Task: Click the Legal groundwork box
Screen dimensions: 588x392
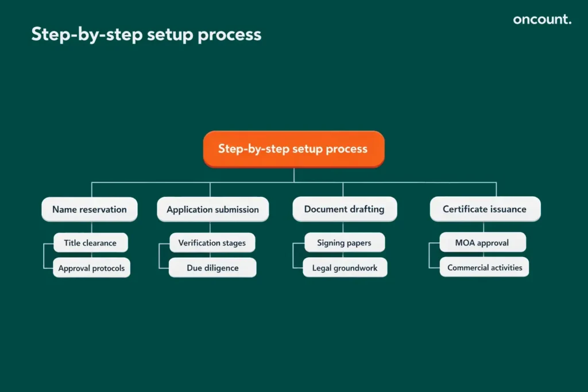Action: pos(345,267)
